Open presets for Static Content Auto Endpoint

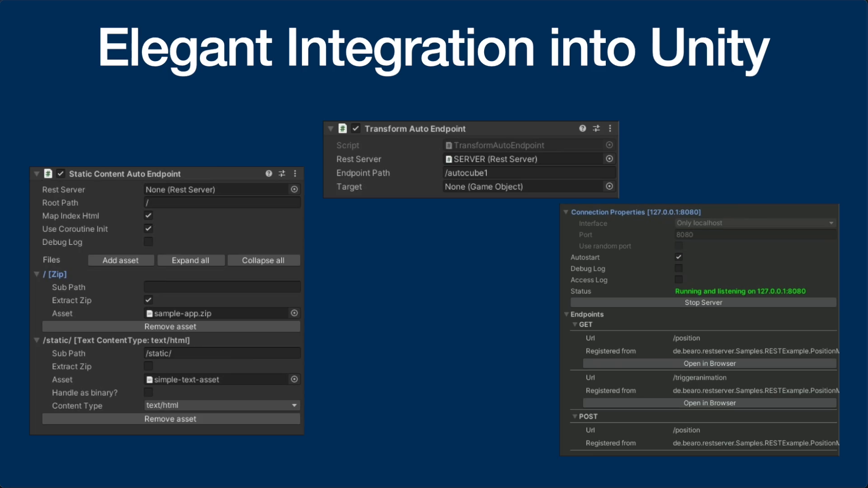[282, 174]
